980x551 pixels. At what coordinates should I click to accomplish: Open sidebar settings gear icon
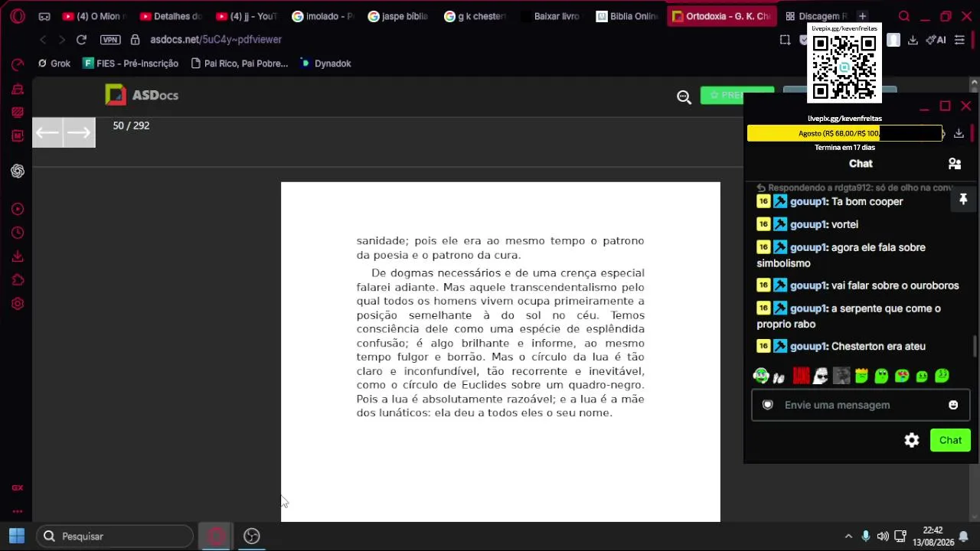coord(18,304)
